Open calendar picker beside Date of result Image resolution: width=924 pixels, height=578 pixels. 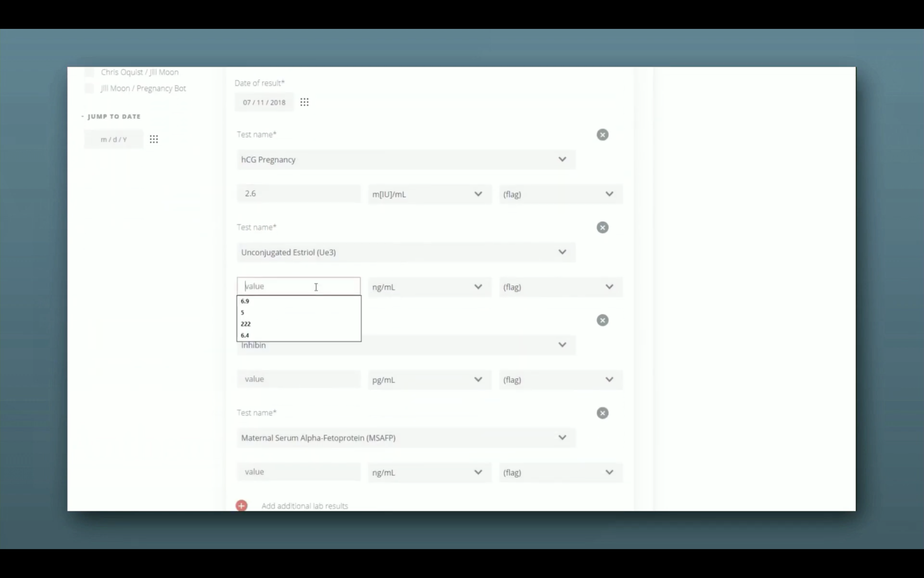tap(304, 102)
